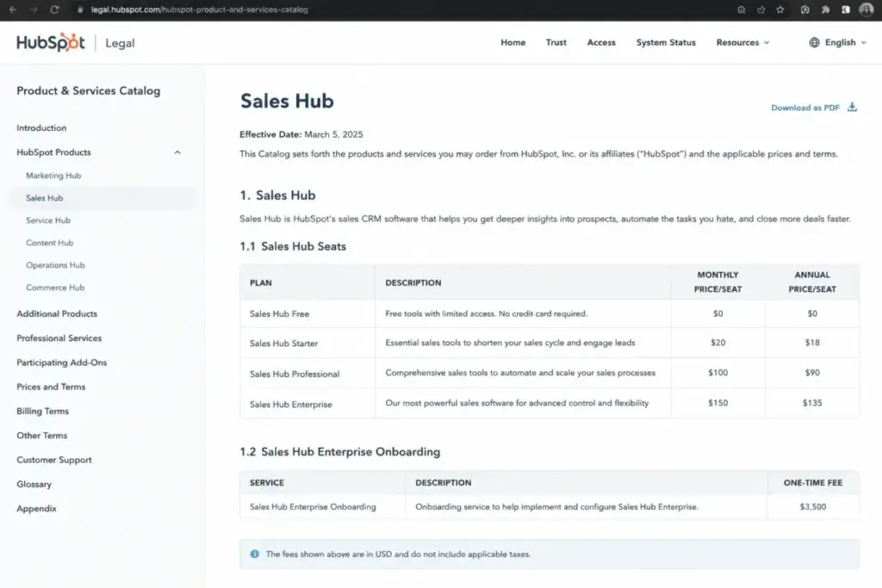Open Billing Terms in sidebar
Image resolution: width=882 pixels, height=588 pixels.
tap(43, 411)
